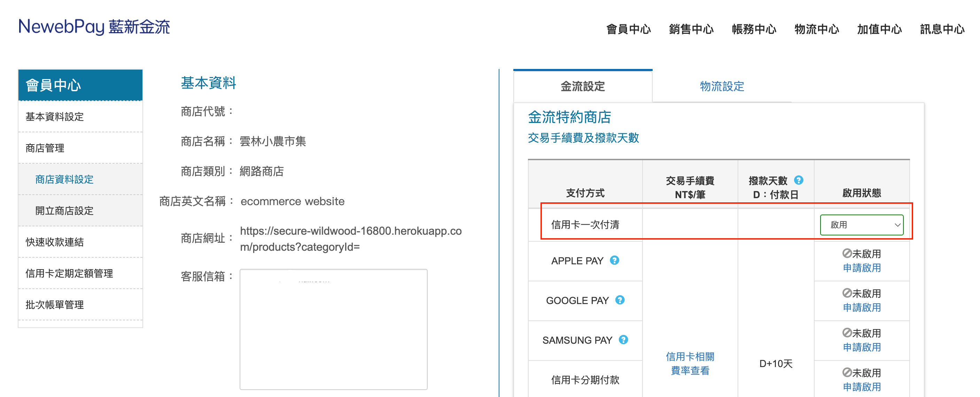Click help icon next to 撥款天數
The width and height of the screenshot is (980, 397).
[x=799, y=180]
